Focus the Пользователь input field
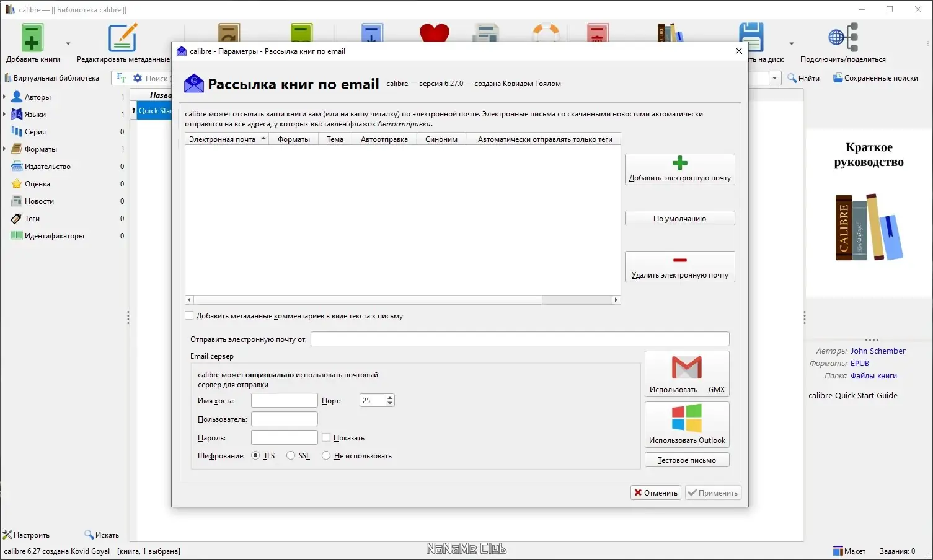Image resolution: width=933 pixels, height=560 pixels. [285, 419]
